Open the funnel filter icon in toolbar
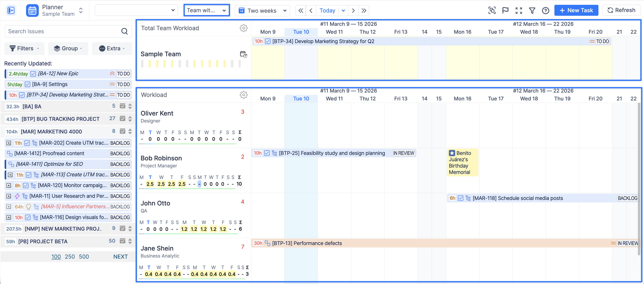Image resolution: width=644 pixels, height=284 pixels. (532, 11)
